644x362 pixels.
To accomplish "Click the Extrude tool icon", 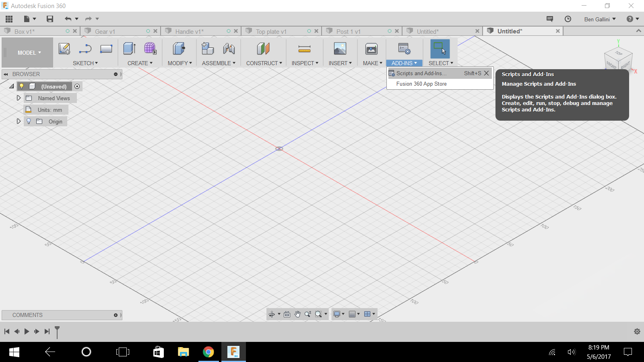I will (x=130, y=49).
